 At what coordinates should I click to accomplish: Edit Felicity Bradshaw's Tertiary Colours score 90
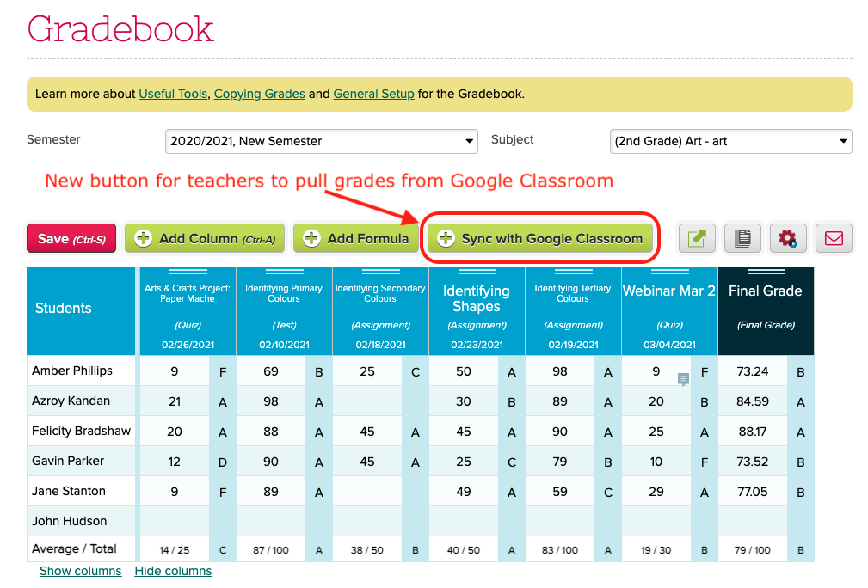(x=560, y=432)
